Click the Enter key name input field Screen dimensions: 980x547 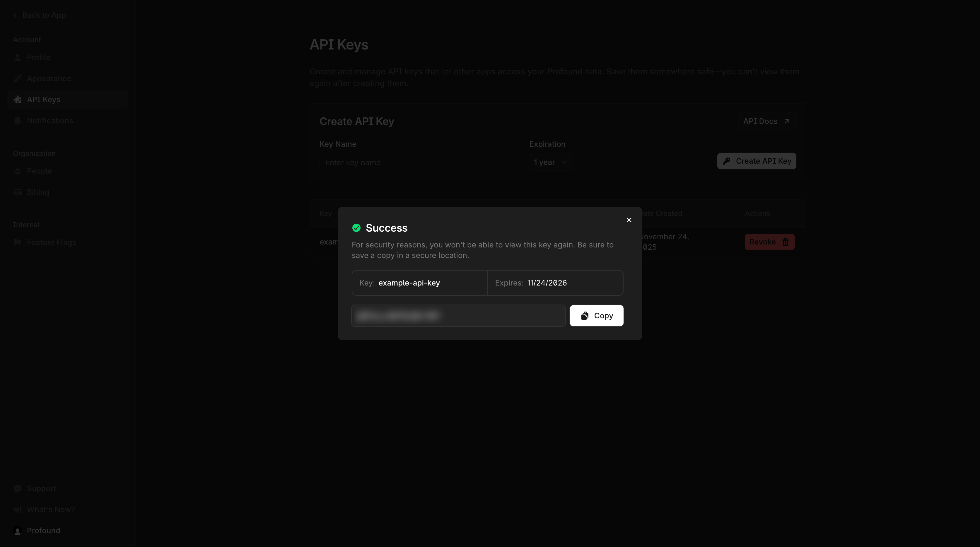click(421, 162)
